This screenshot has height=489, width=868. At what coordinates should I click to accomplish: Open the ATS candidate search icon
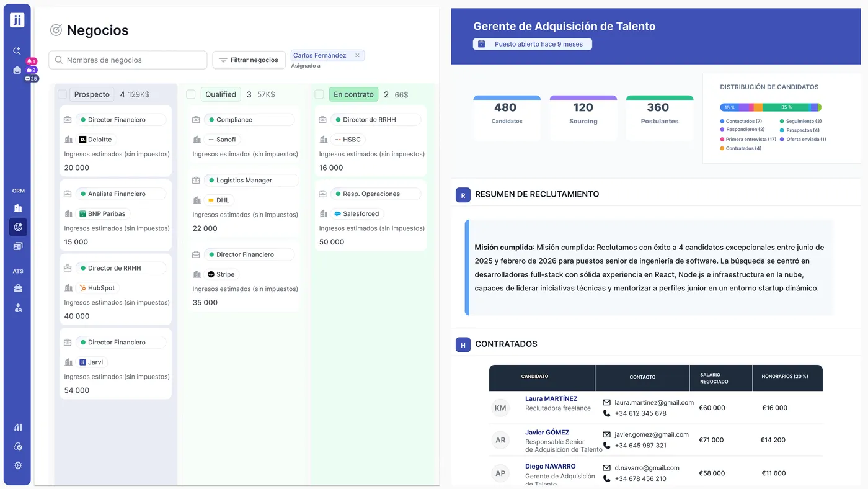click(x=18, y=308)
